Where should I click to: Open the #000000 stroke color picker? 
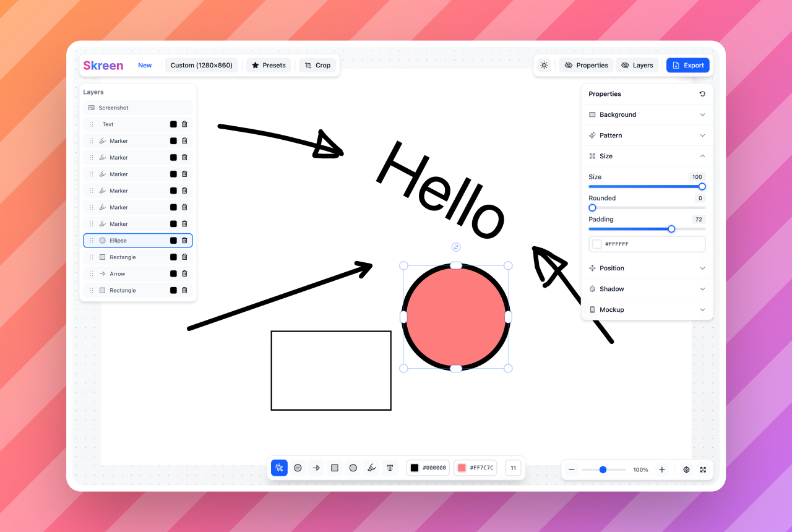pyautogui.click(x=428, y=468)
